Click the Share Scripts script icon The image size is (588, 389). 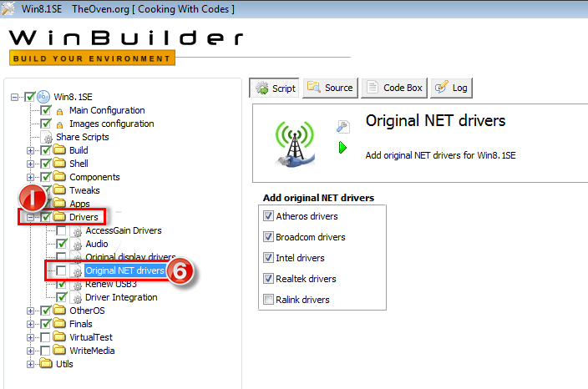[47, 137]
